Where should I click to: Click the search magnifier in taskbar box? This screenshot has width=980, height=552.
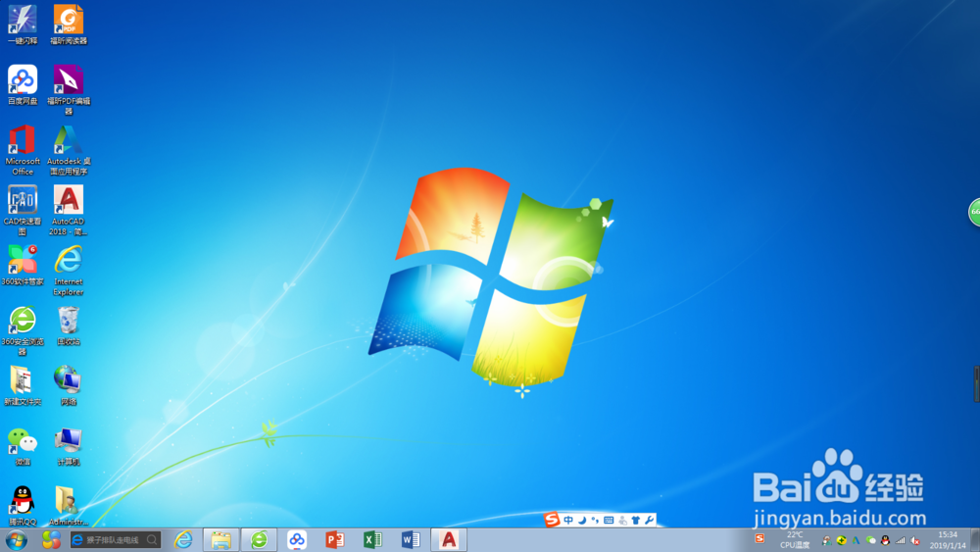point(152,539)
